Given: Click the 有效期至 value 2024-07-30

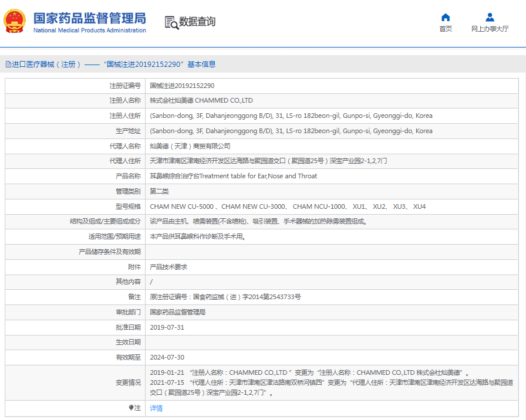Looking at the screenshot, I should coord(167,357).
